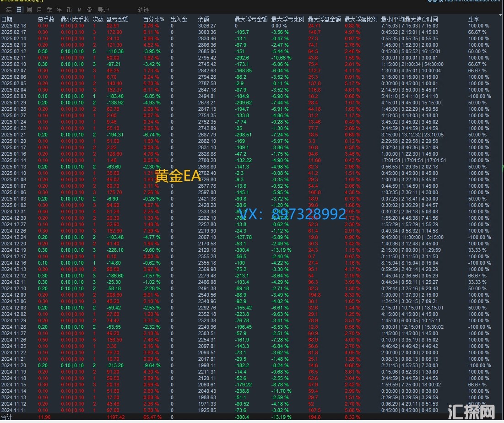Viewport: 504px width, 423px height.
Task: Switch to the 综 summary tab
Action: pos(9,10)
